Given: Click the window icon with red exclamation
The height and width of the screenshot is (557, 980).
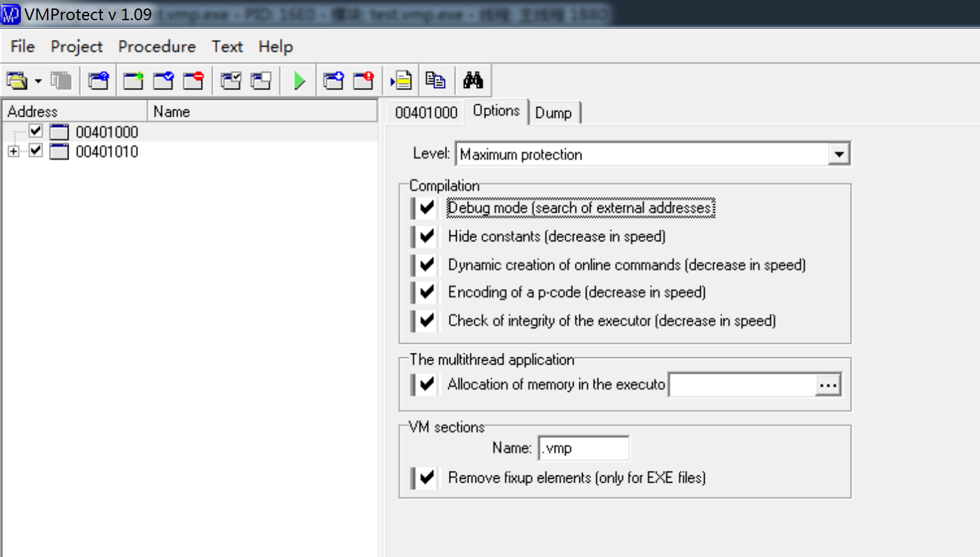Looking at the screenshot, I should pyautogui.click(x=363, y=80).
